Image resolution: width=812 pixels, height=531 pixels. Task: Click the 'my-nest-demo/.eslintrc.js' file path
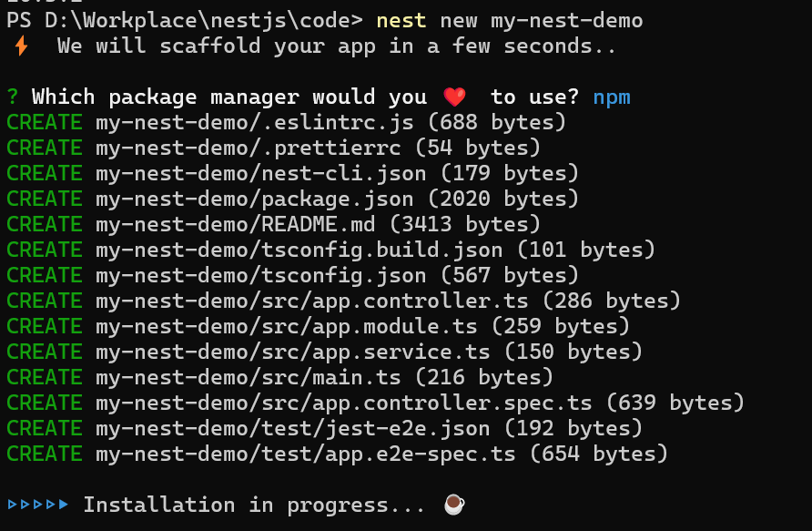[255, 123]
